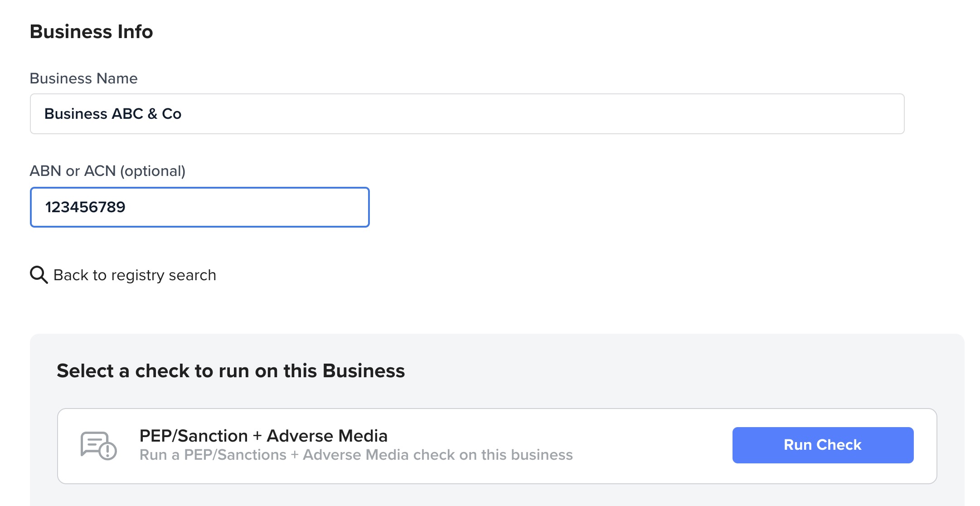Place cursor after 'Business ABC & Co' text

click(x=183, y=114)
